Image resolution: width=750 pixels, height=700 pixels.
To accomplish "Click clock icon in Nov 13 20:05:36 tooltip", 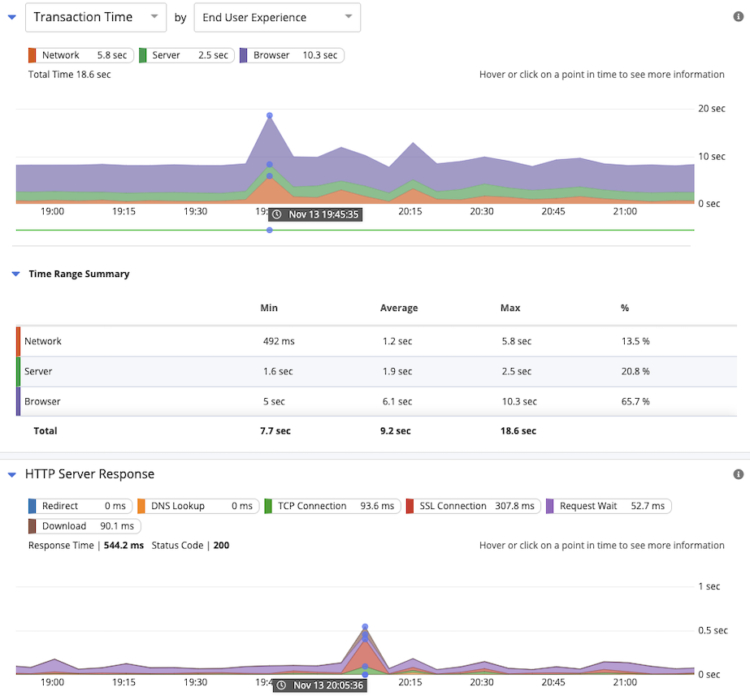I will (x=281, y=685).
